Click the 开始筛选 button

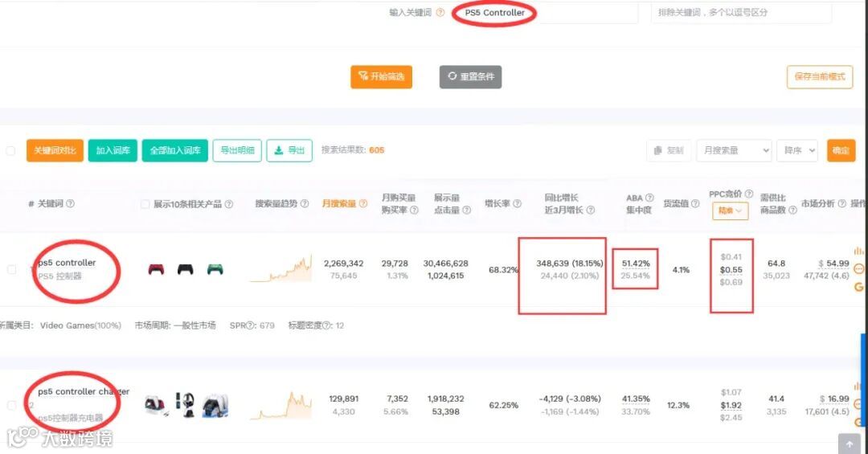click(381, 76)
